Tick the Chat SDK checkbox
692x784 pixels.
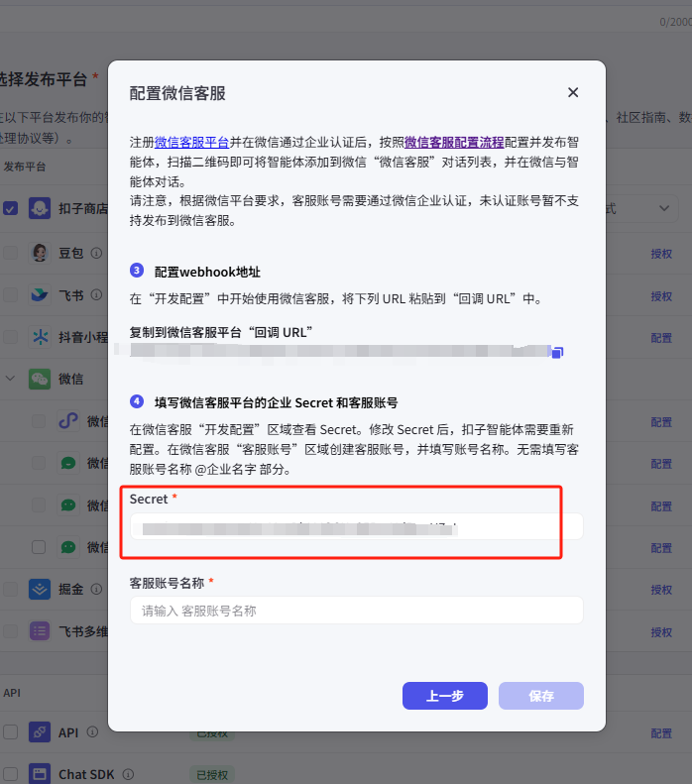(x=11, y=774)
